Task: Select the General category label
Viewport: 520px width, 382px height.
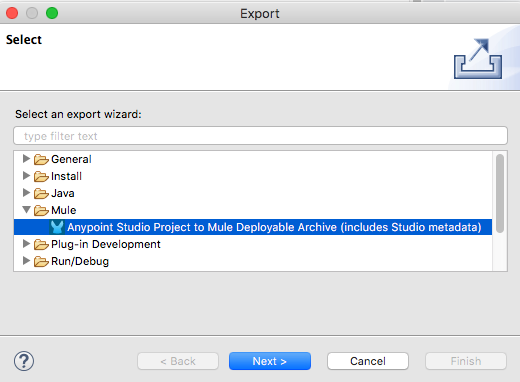Action: pyautogui.click(x=71, y=159)
